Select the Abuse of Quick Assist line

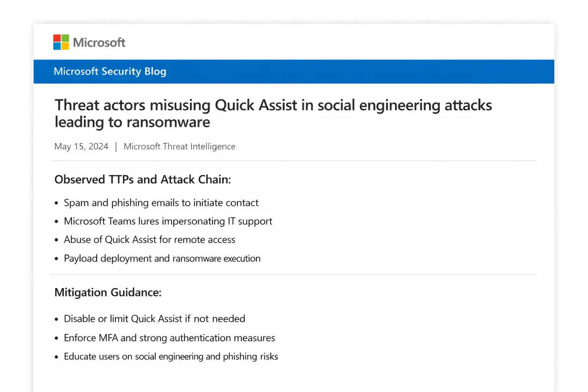149,240
